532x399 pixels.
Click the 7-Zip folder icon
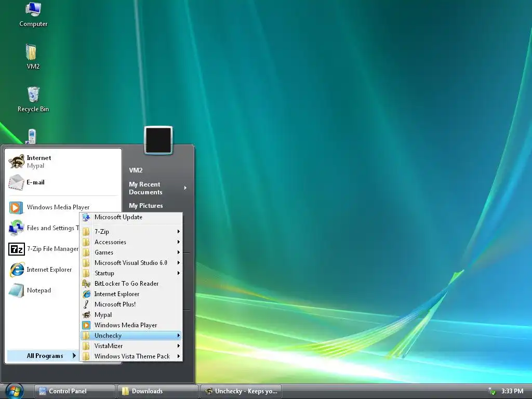coord(86,232)
